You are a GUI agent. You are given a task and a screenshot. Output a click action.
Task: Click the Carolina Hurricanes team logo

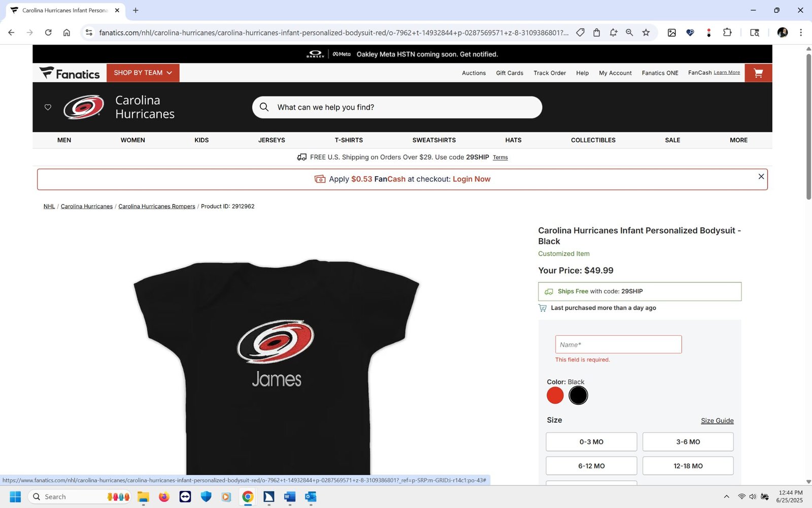84,107
